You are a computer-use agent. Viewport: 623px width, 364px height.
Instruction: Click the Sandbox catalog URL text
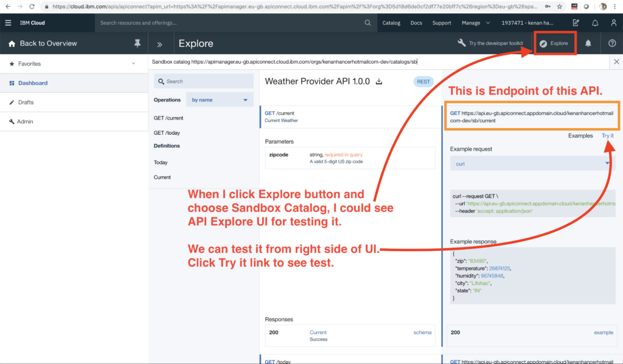(284, 62)
